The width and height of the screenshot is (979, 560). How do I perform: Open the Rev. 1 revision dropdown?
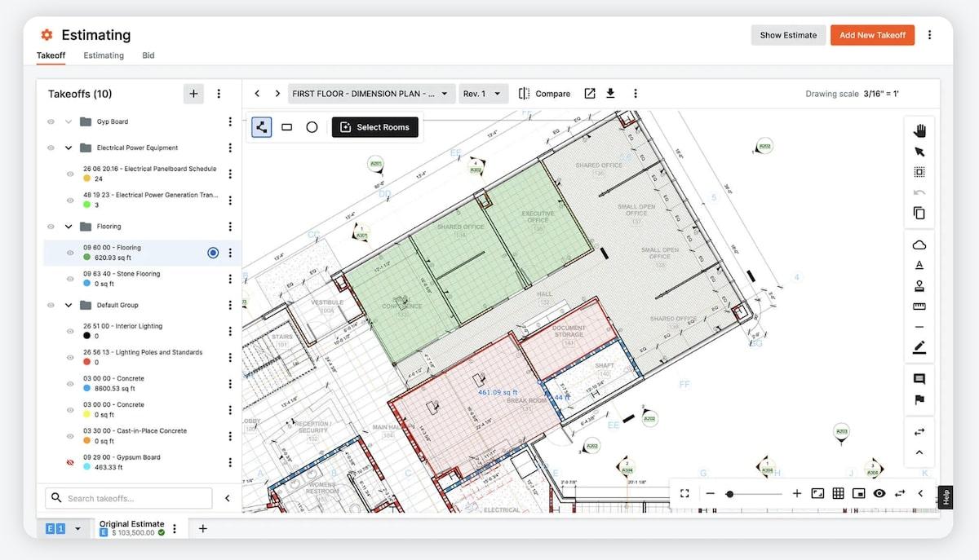click(482, 93)
